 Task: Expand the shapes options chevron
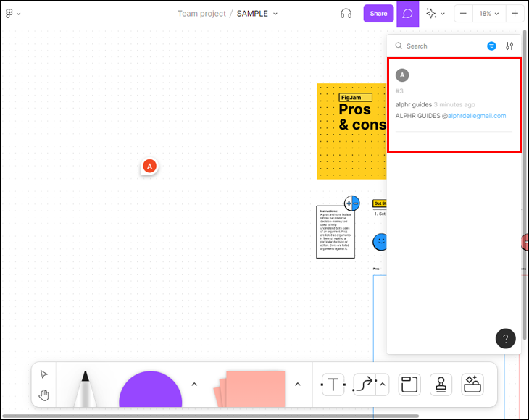(194, 385)
